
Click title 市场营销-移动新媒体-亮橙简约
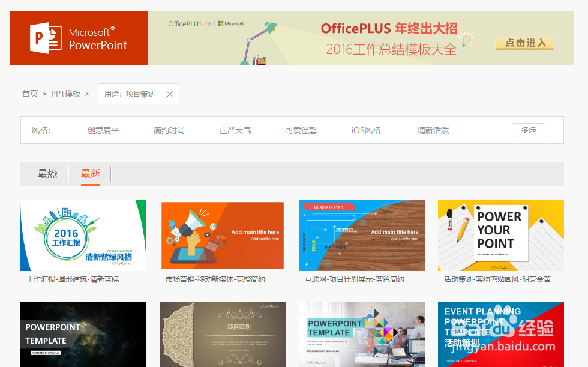(x=215, y=279)
